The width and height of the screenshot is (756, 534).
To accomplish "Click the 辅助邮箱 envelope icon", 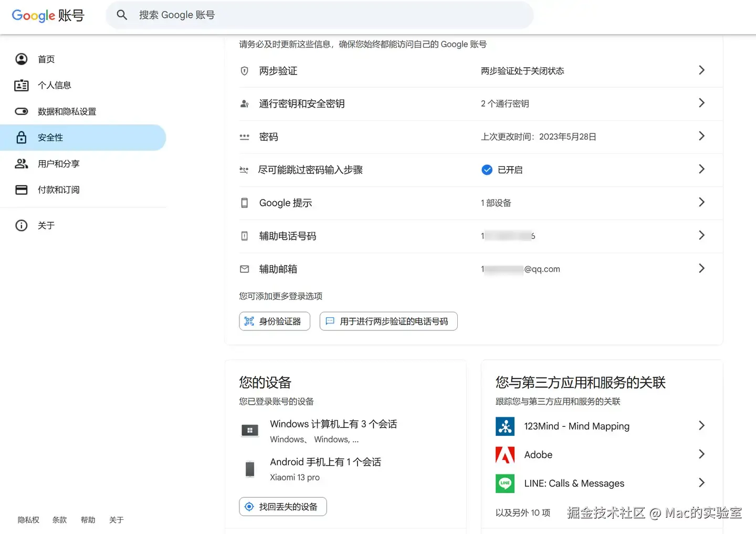I will (x=244, y=269).
